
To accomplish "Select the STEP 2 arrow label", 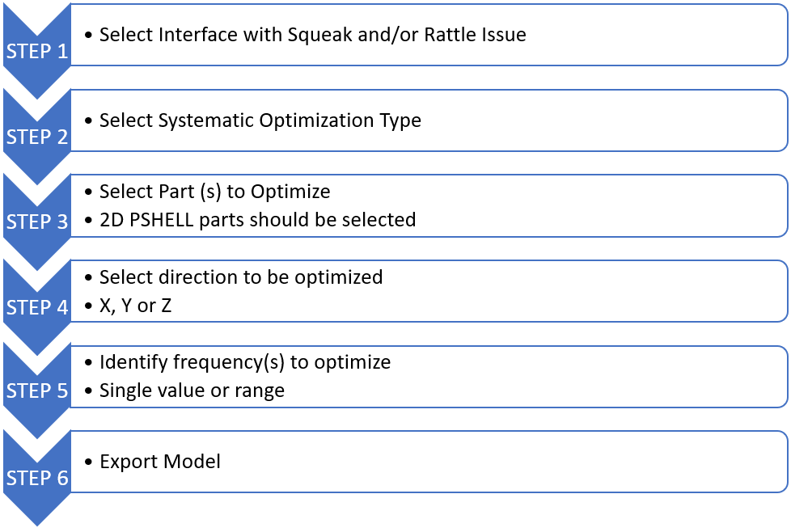I will click(x=37, y=137).
